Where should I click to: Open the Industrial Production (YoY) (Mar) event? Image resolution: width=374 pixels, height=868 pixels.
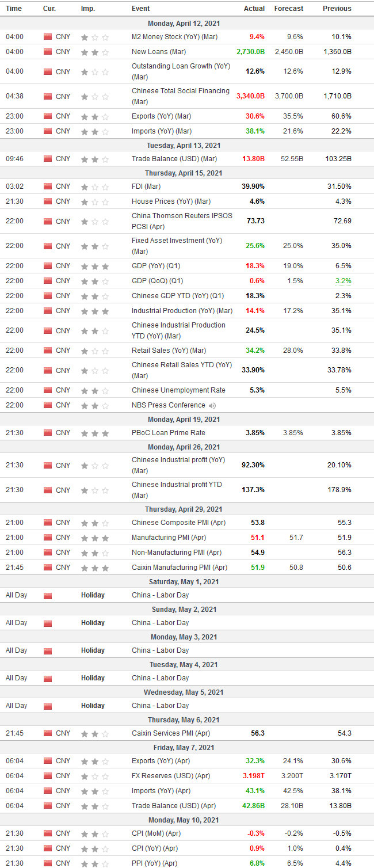click(x=182, y=311)
